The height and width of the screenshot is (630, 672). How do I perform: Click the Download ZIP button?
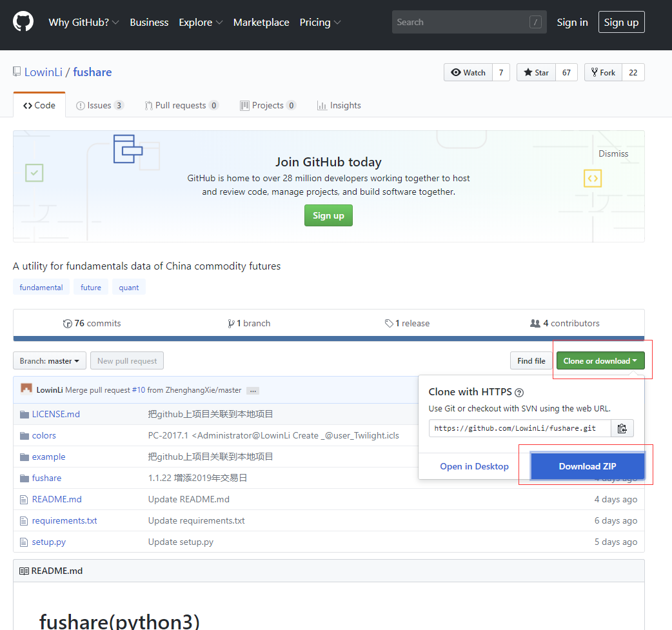[x=587, y=466]
